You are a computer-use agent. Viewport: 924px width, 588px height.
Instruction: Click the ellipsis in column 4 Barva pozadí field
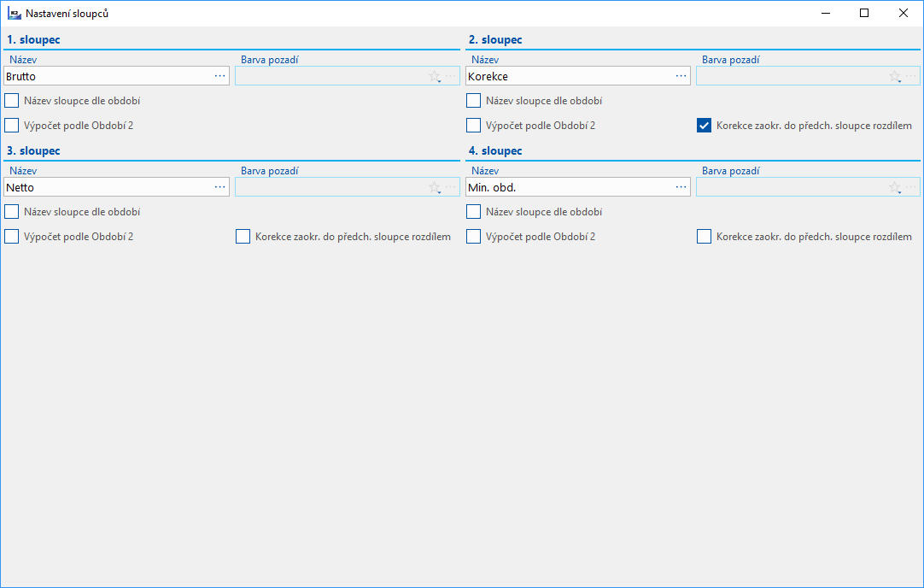[911, 187]
